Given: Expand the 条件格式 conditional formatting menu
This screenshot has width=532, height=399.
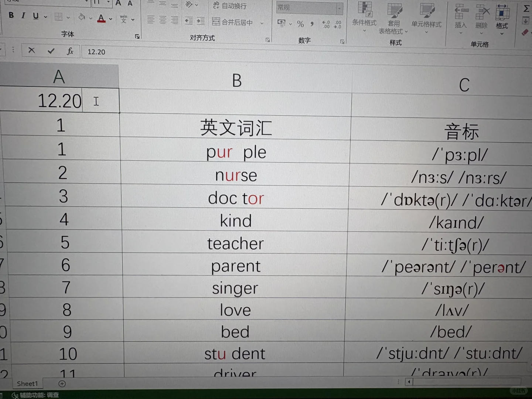Looking at the screenshot, I should [x=364, y=17].
